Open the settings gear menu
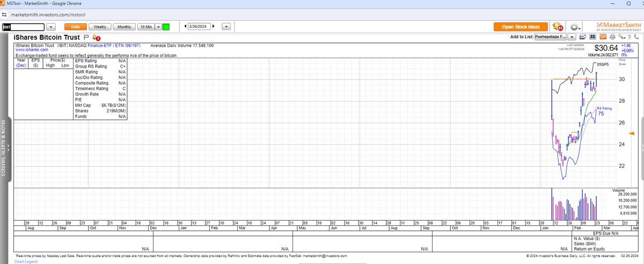Screen dimensions: 644x264 tap(576, 27)
